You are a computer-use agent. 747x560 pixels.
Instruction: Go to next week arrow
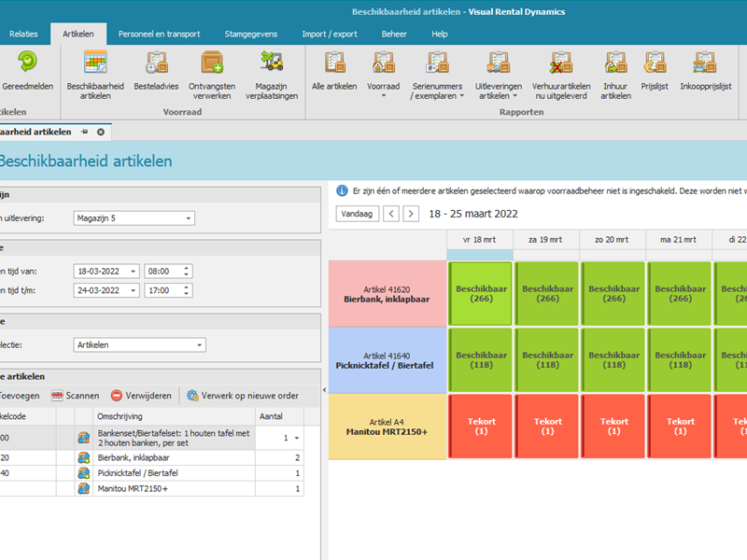(411, 214)
